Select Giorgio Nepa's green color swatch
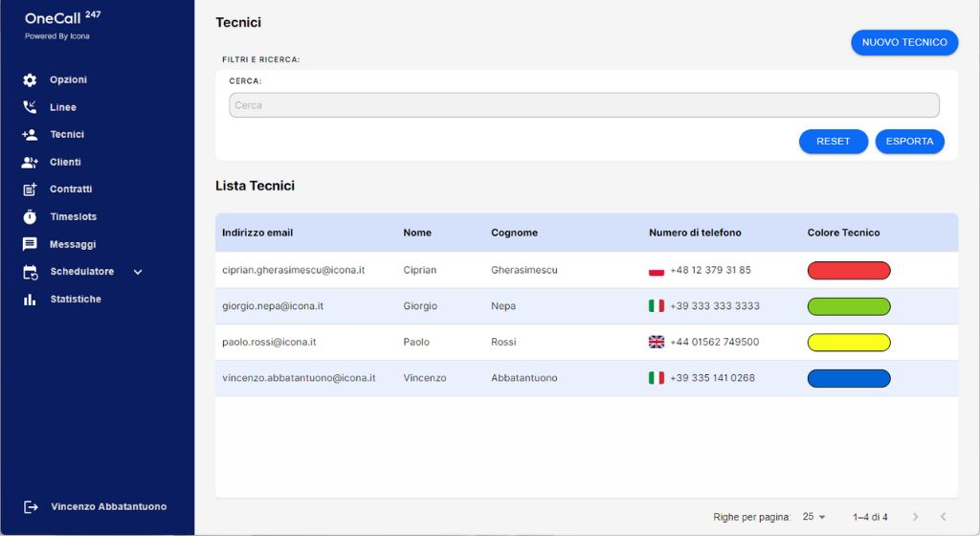980x536 pixels. (x=849, y=306)
